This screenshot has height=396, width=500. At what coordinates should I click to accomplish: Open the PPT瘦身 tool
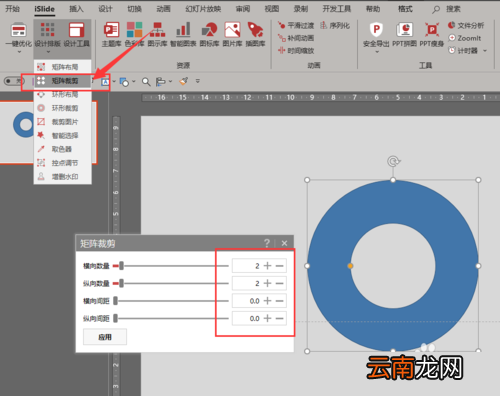click(x=432, y=34)
